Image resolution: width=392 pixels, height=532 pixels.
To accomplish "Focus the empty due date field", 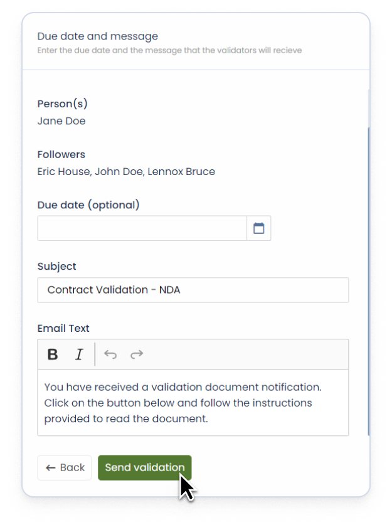I will click(142, 228).
